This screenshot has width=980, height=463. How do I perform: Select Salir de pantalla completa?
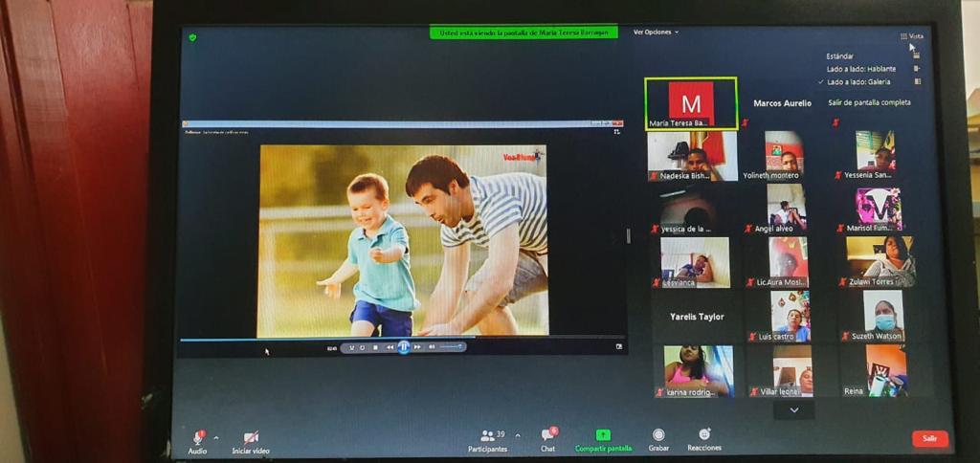(869, 102)
